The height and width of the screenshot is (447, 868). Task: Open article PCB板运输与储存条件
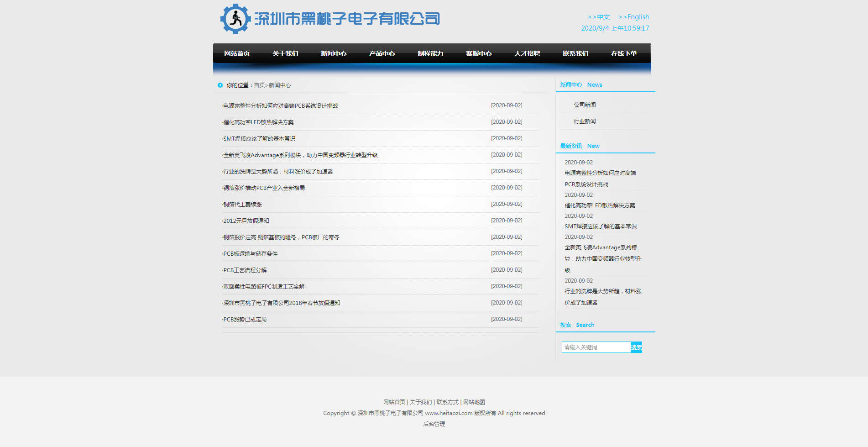(x=250, y=254)
